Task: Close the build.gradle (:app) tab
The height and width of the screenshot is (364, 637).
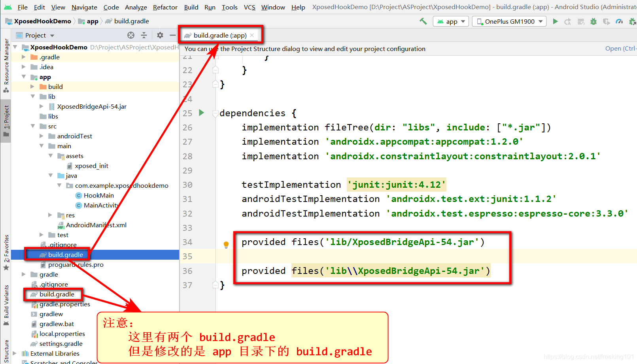Action: 252,35
